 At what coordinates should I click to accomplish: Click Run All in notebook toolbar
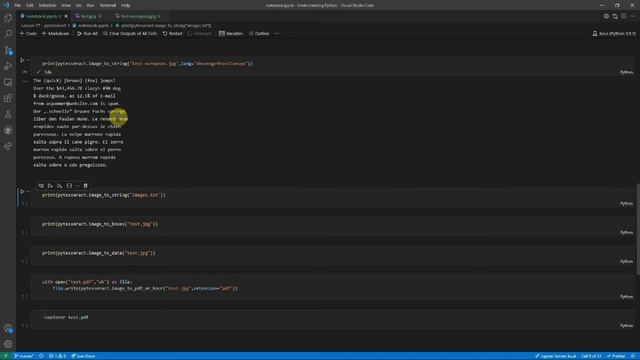tap(87, 33)
